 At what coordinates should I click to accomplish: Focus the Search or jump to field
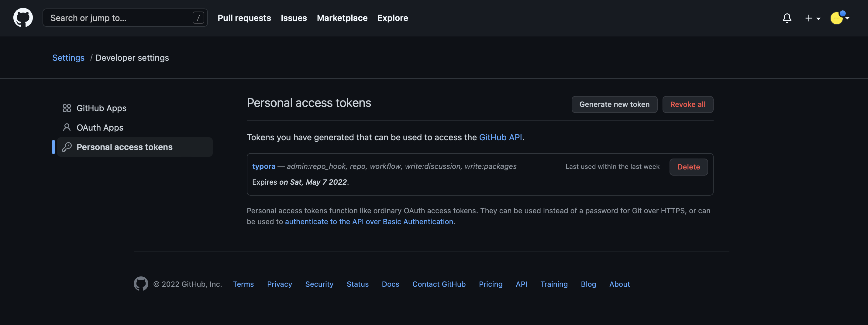click(125, 18)
